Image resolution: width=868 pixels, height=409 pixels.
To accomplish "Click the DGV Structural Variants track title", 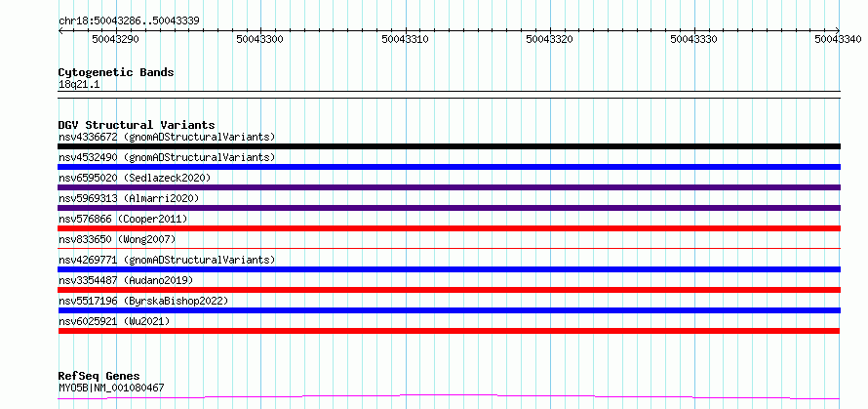I will coord(137,125).
